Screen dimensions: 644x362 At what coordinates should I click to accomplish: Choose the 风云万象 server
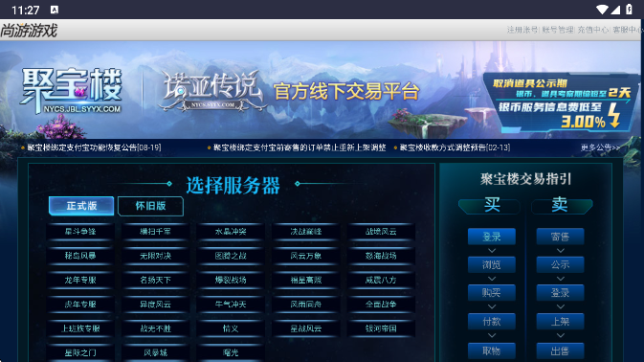point(305,256)
